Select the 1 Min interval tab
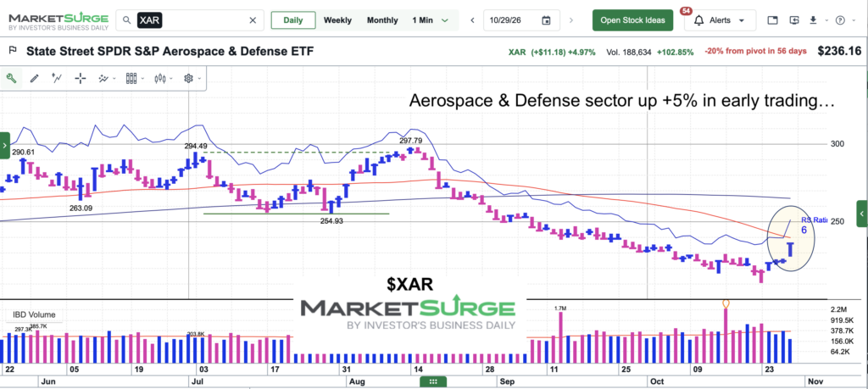The image size is (868, 389). [x=422, y=20]
